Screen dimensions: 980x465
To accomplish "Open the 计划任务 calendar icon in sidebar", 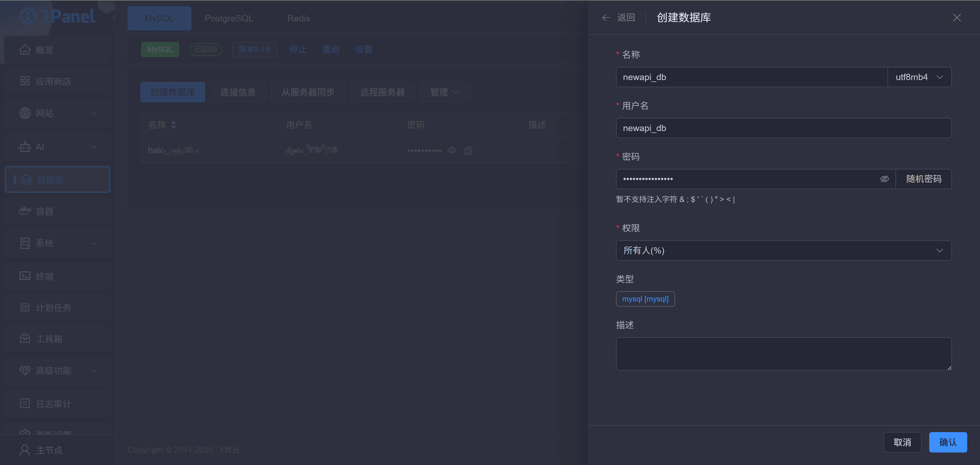I will (25, 307).
